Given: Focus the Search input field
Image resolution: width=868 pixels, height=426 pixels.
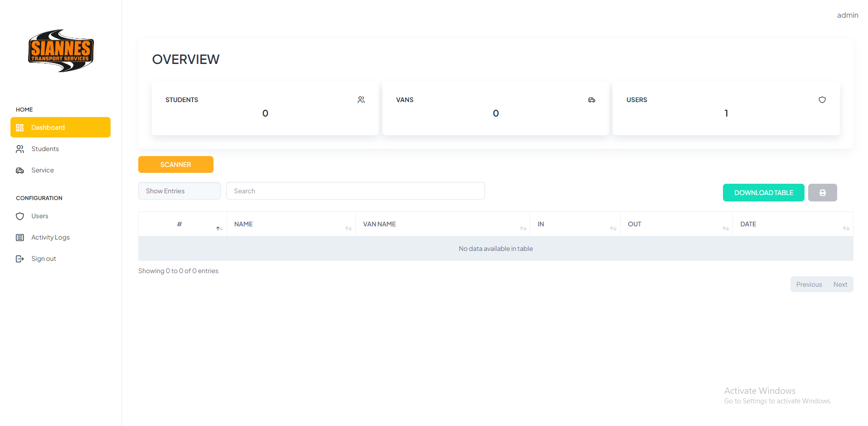Looking at the screenshot, I should pos(355,191).
